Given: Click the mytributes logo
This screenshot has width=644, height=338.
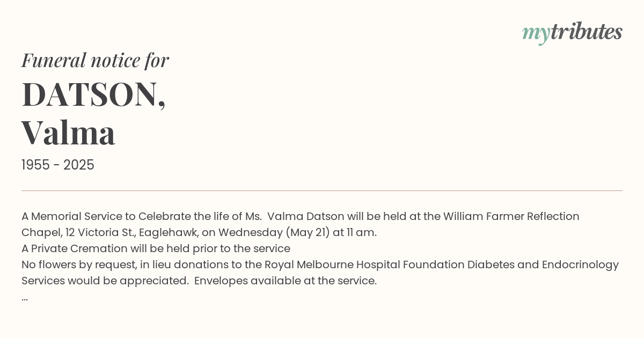Looking at the screenshot, I should click(572, 33).
